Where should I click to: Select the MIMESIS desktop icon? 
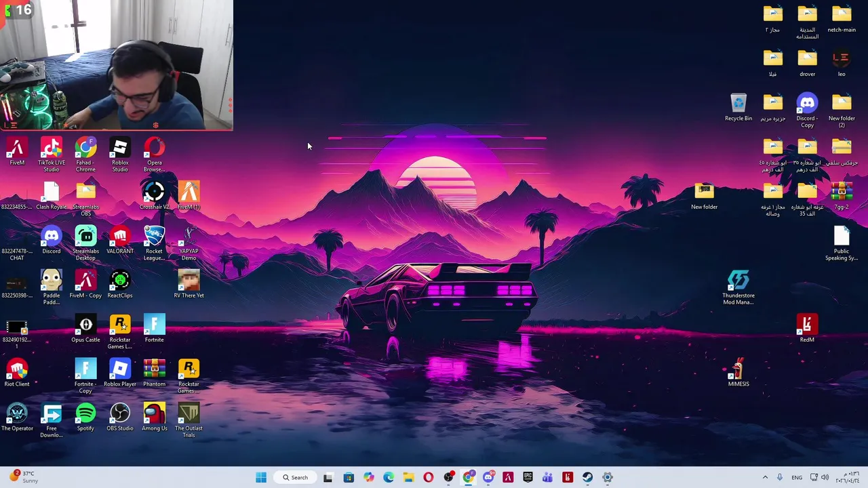pyautogui.click(x=738, y=373)
